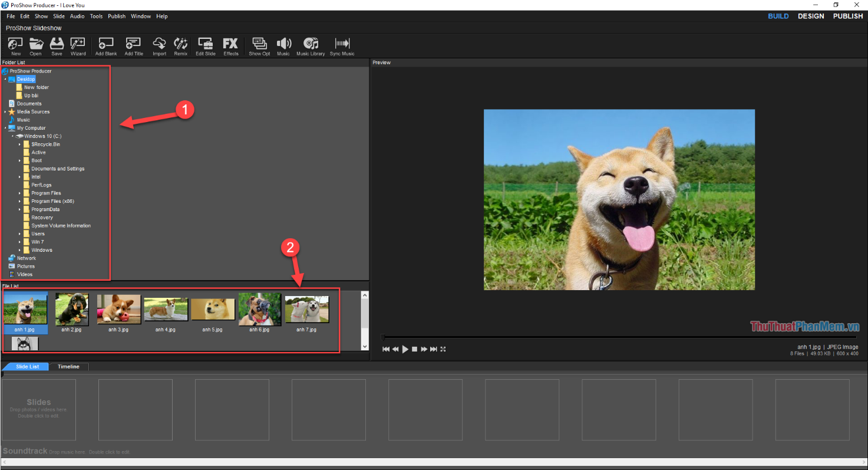This screenshot has height=470, width=868.
Task: Open the Music Library
Action: coord(311,46)
